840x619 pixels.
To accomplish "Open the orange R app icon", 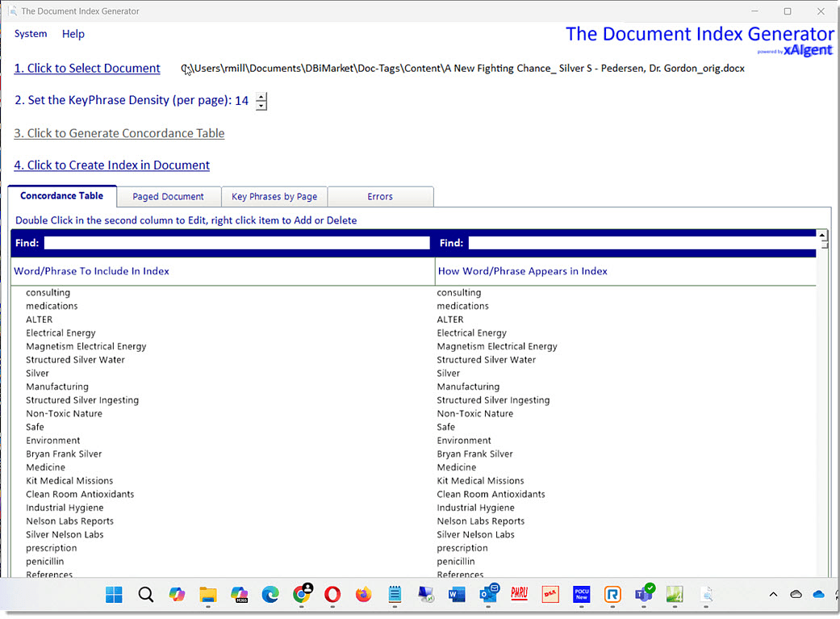I will (x=612, y=594).
